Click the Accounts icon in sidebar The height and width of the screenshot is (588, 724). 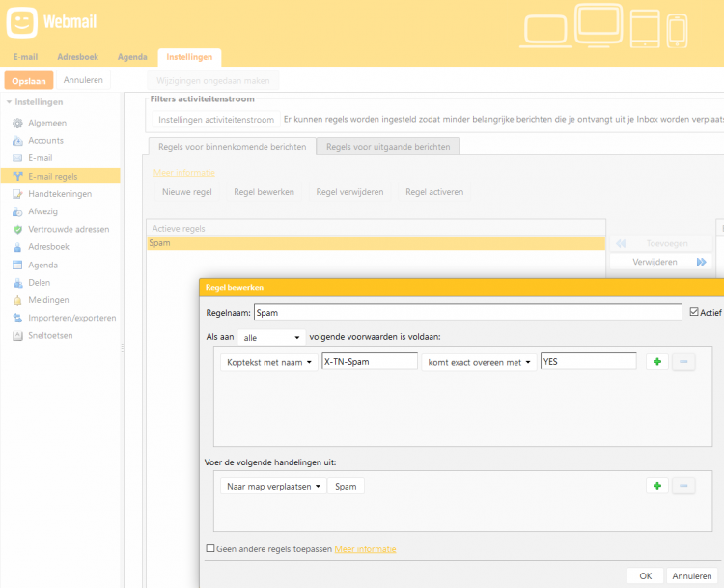pos(17,141)
